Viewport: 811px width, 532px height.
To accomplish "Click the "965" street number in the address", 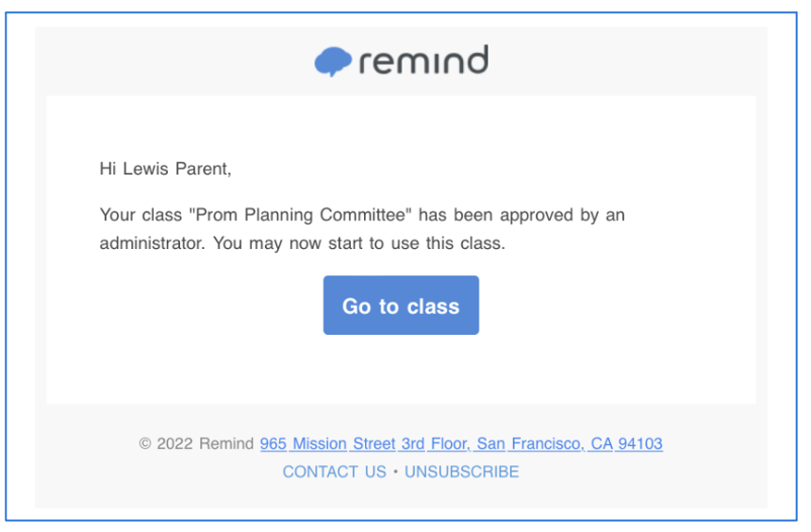I will click(x=273, y=443).
